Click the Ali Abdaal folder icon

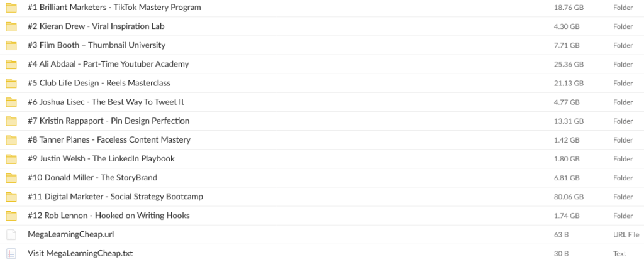point(11,64)
